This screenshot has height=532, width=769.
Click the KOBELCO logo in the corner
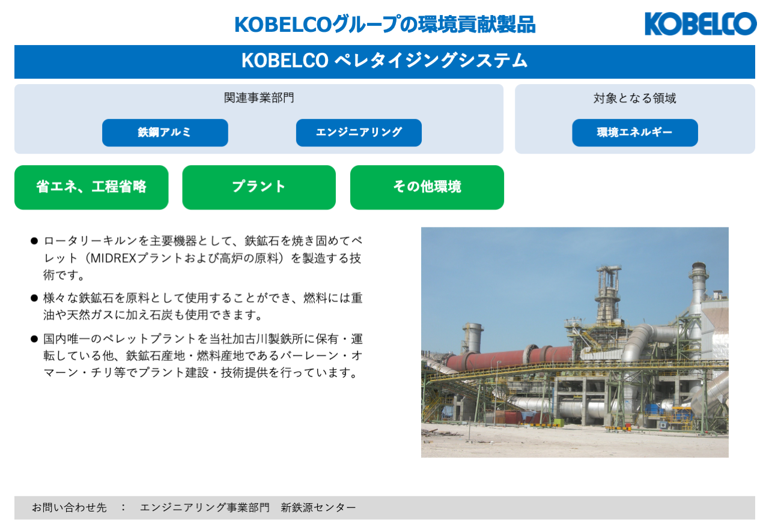coord(701,24)
